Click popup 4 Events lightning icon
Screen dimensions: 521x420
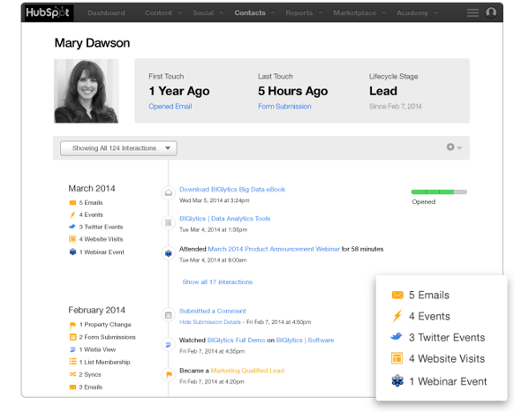click(x=397, y=316)
